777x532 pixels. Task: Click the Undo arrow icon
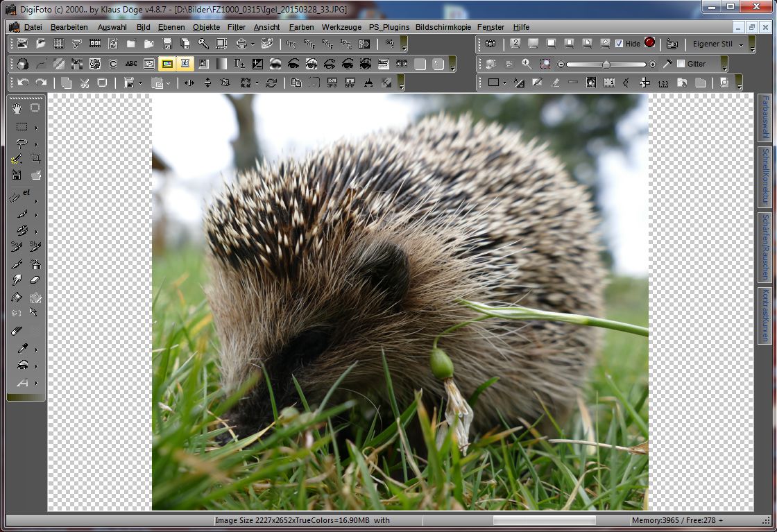tap(23, 83)
